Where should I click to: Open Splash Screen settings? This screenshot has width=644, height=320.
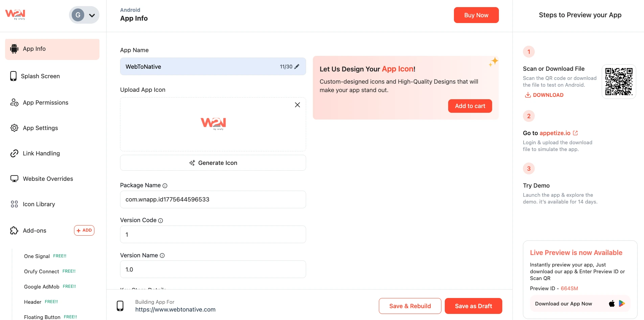[40, 76]
